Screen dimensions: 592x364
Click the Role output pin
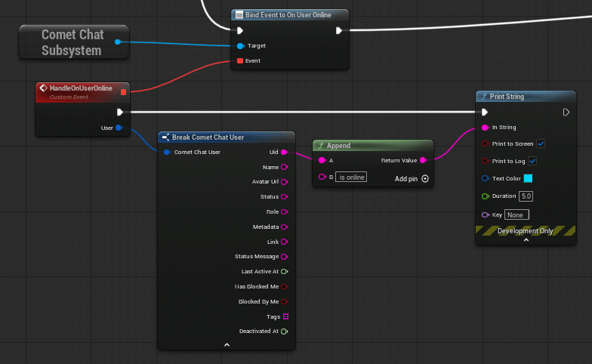pyautogui.click(x=284, y=211)
